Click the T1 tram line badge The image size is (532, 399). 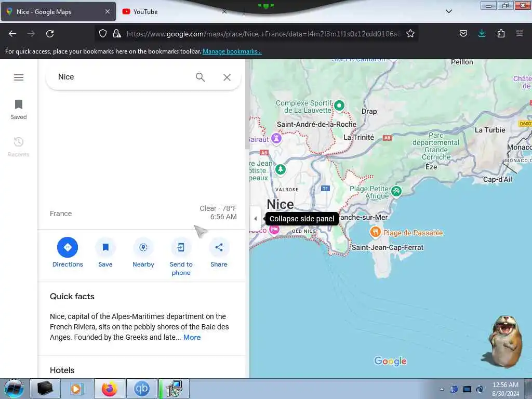point(325,188)
